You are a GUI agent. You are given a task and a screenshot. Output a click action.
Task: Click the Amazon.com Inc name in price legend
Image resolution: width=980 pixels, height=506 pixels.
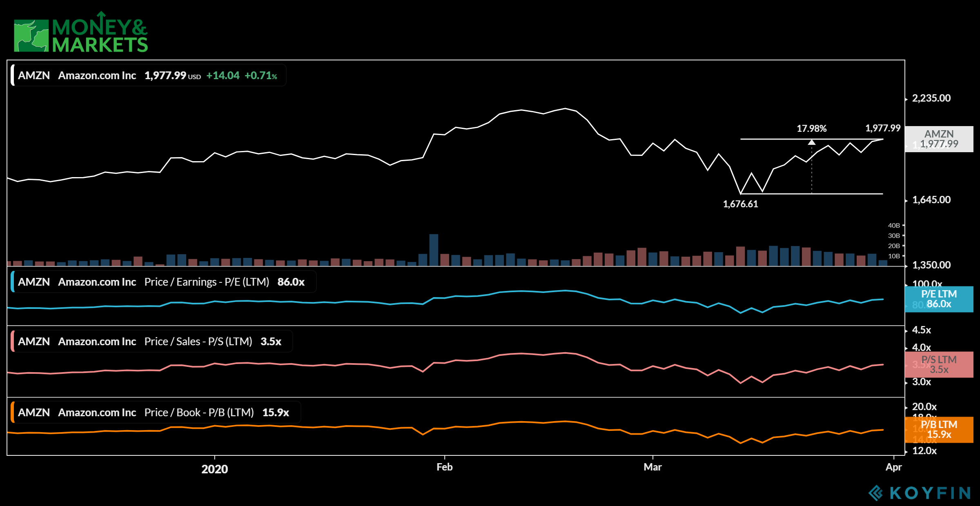pyautogui.click(x=97, y=75)
